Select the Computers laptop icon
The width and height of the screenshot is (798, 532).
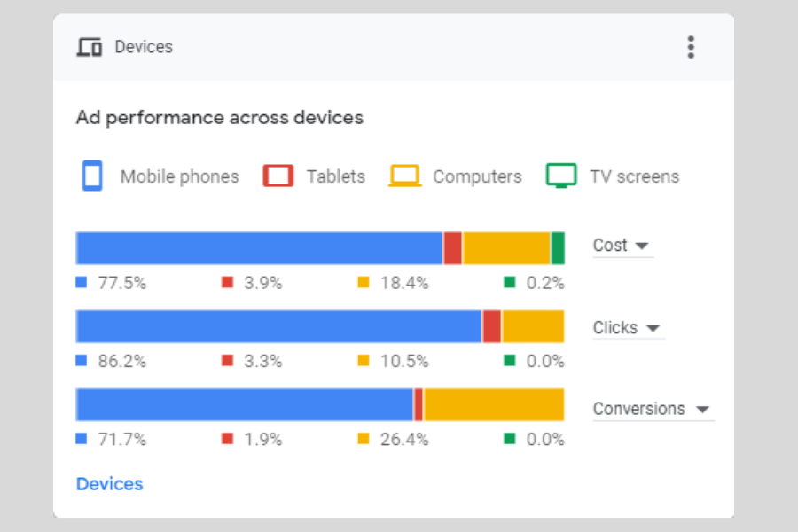click(x=404, y=176)
